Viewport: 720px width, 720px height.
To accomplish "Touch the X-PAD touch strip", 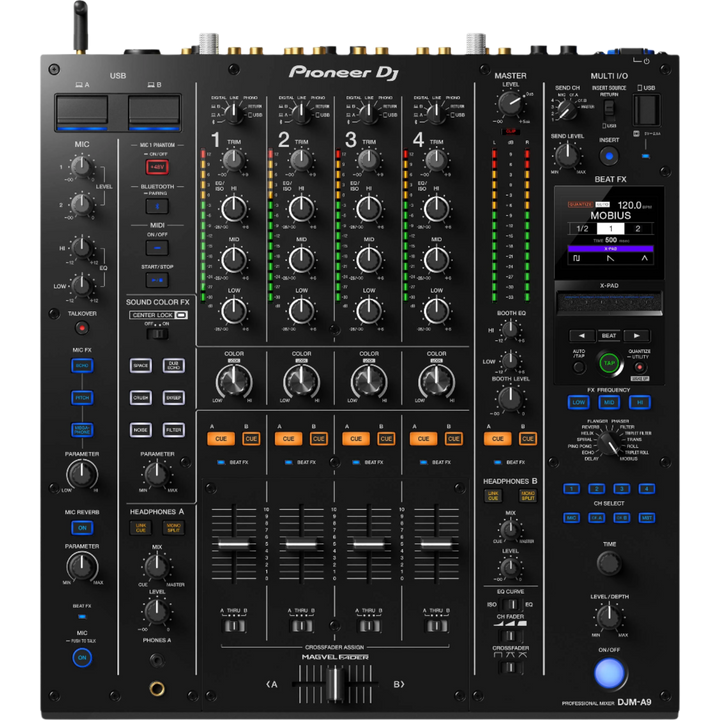I will point(609,302).
